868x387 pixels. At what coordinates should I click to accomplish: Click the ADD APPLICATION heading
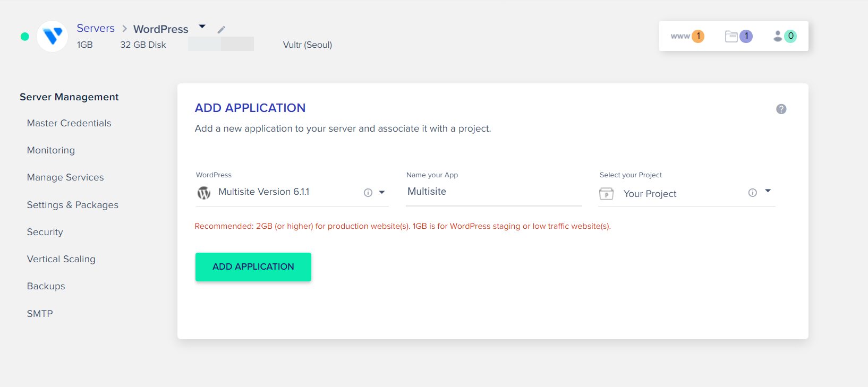click(250, 108)
